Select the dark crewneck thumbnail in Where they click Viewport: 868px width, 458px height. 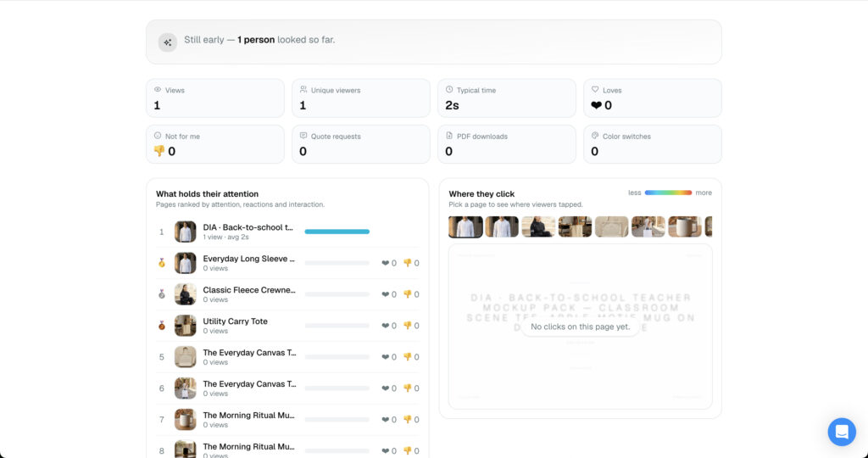tap(538, 226)
